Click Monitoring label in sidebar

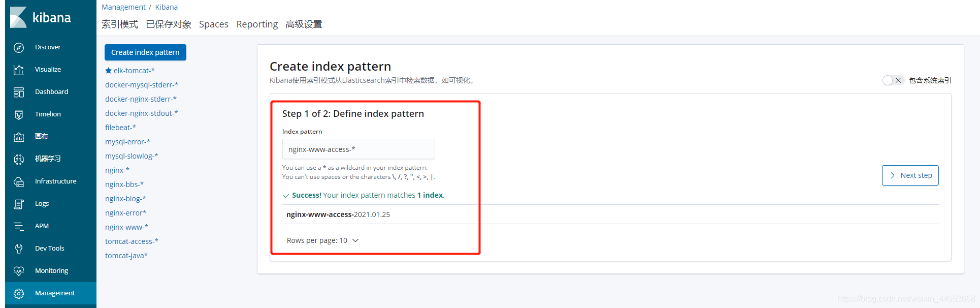(x=51, y=271)
